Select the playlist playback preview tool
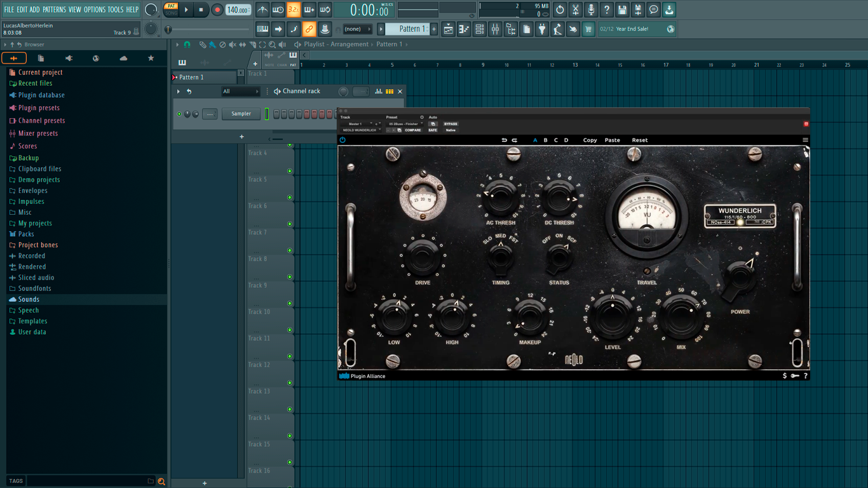This screenshot has height=488, width=868. pyautogui.click(x=282, y=44)
